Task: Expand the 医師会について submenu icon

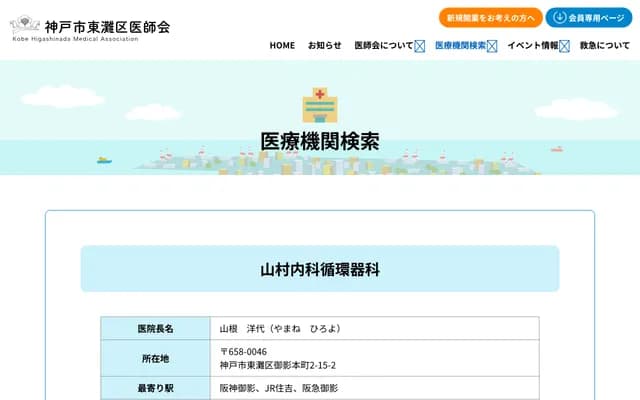Action: point(420,46)
